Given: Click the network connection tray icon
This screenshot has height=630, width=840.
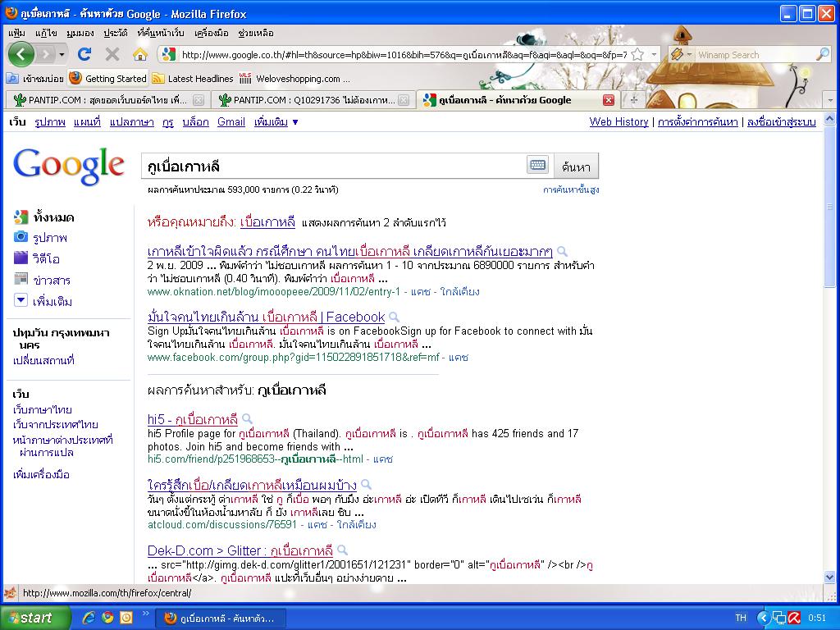Looking at the screenshot, I should (779, 619).
